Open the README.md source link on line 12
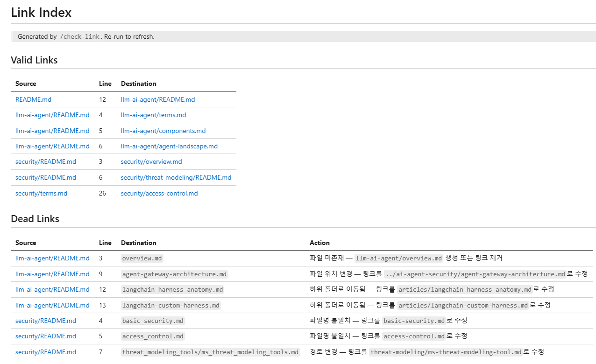The height and width of the screenshot is (364, 596). tap(33, 99)
